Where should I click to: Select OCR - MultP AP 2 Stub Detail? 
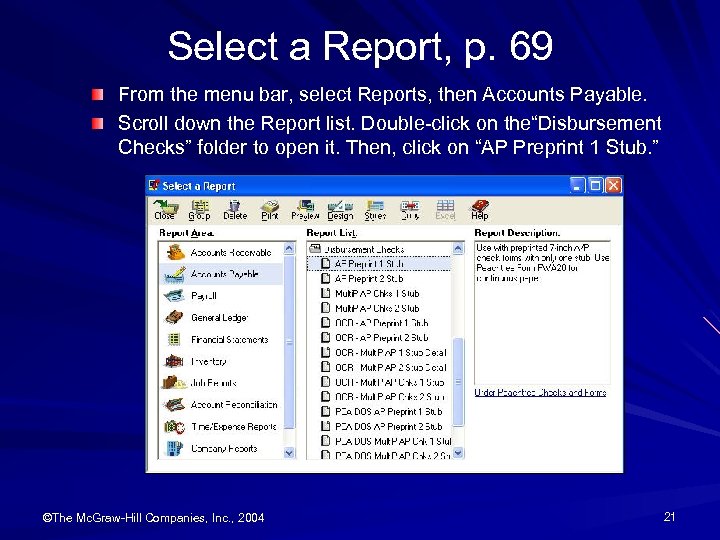point(384,367)
